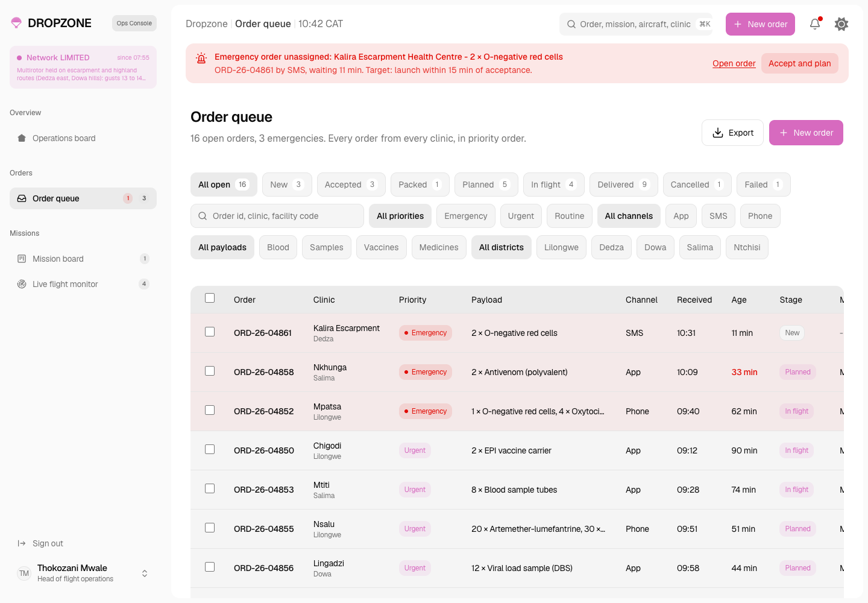
Task: Click the search magnifier in top bar
Action: (571, 24)
